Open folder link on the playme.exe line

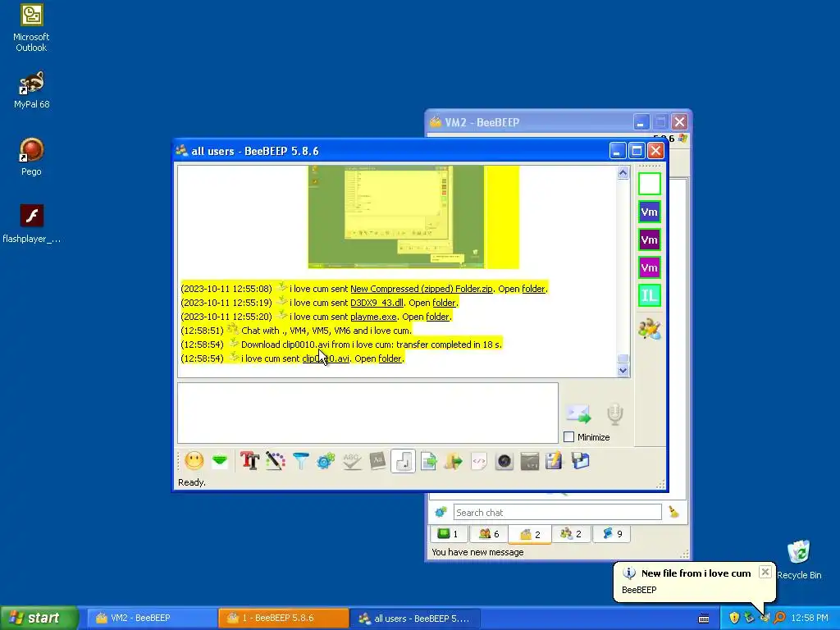[438, 317]
